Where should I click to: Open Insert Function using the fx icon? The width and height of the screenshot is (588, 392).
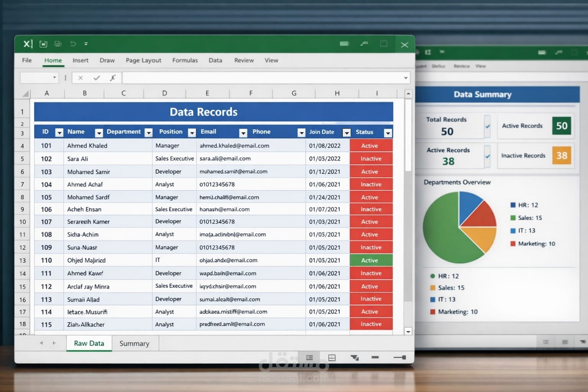(x=113, y=78)
